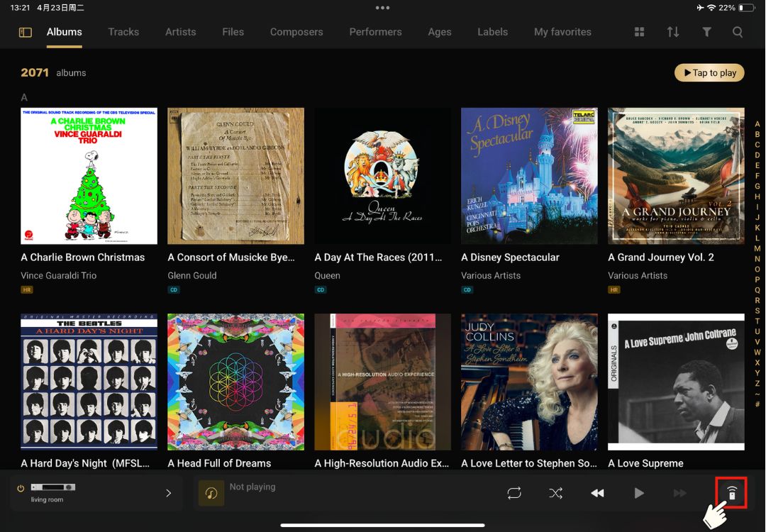The height and width of the screenshot is (532, 766).
Task: Switch to the Artists tab
Action: [x=180, y=32]
